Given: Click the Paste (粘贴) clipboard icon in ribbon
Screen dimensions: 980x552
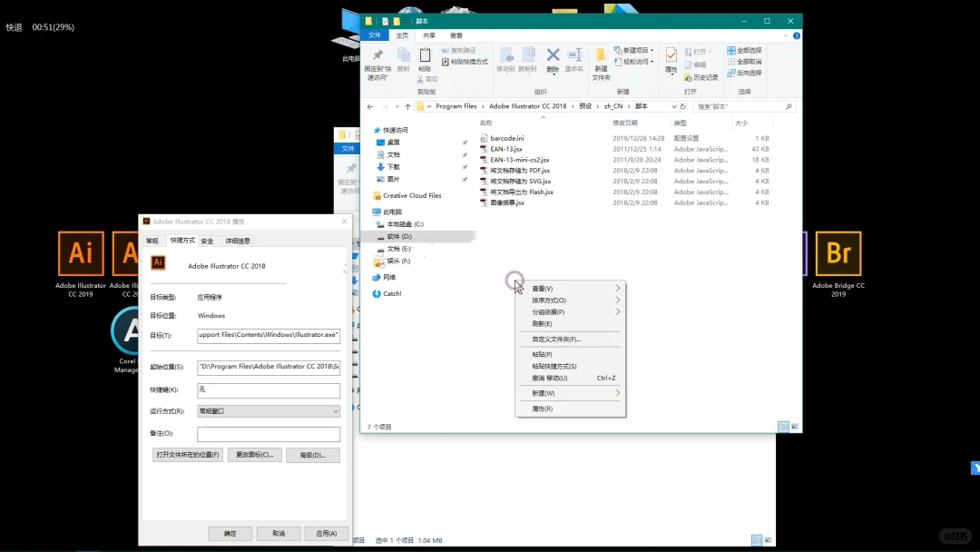Looking at the screenshot, I should coord(425,59).
